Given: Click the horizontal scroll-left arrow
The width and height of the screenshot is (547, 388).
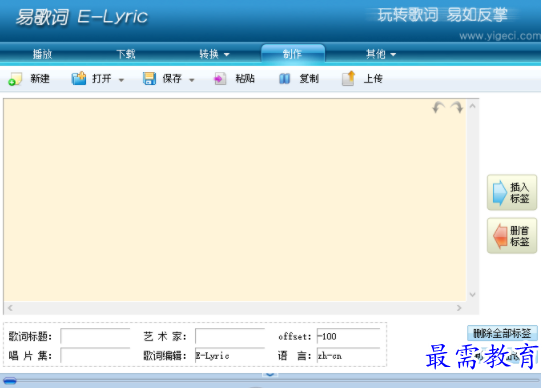Looking at the screenshot, I should 10,308.
